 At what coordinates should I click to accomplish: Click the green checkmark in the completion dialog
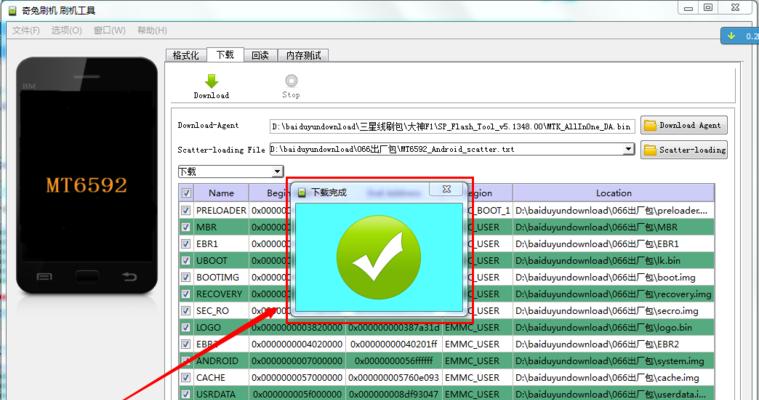379,257
